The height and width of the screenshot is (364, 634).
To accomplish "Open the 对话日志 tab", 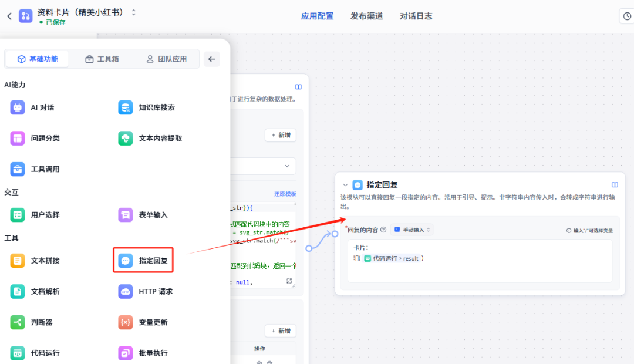I will 416,16.
